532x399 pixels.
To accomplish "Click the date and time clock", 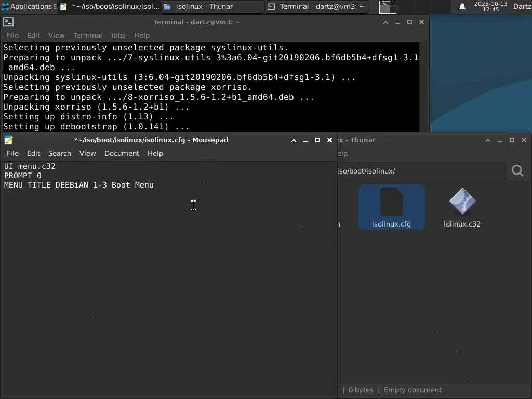I will [490, 6].
